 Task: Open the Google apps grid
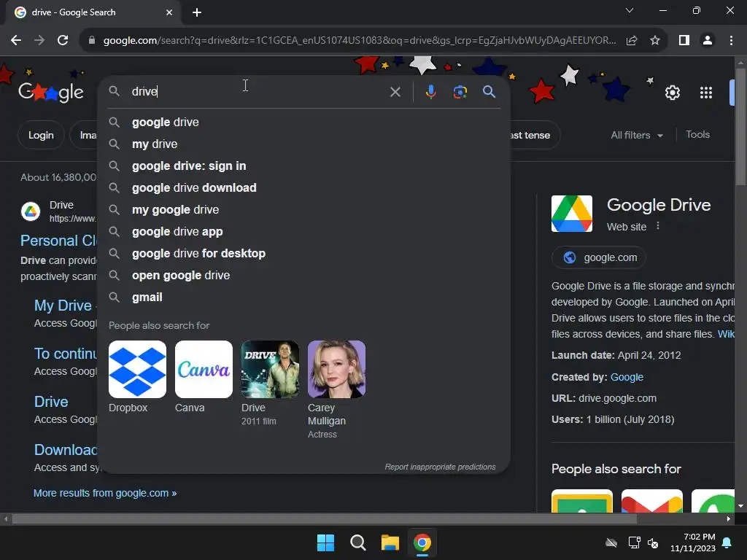point(705,93)
